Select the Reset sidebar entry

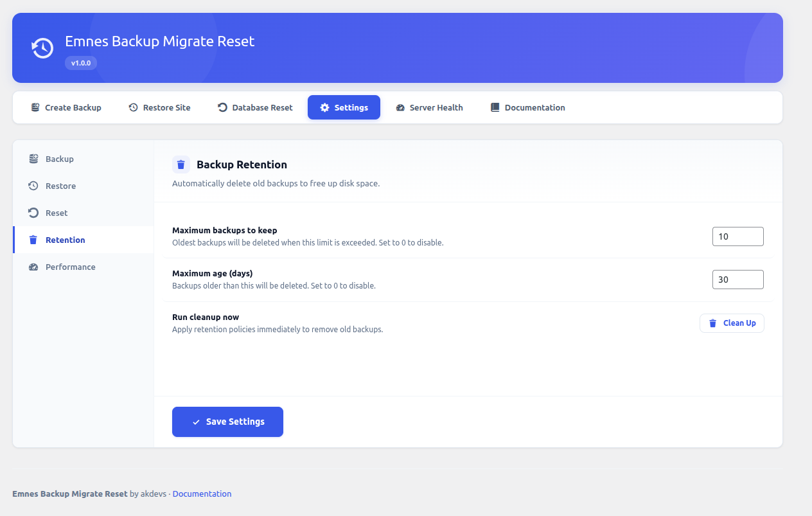[56, 213]
